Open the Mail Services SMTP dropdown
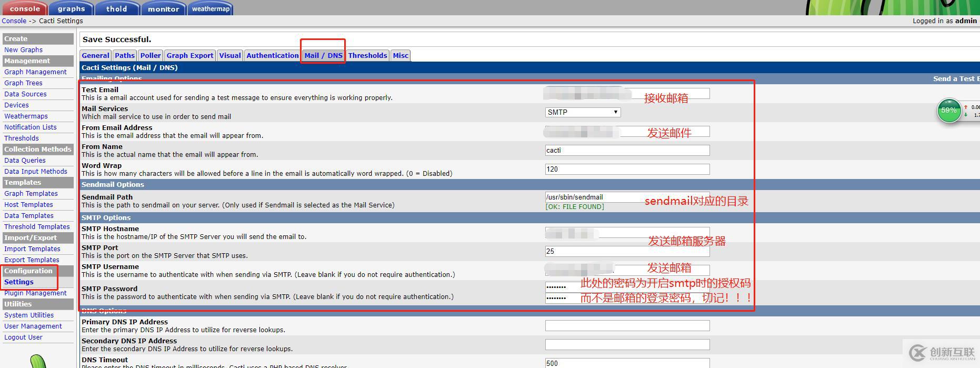The image size is (980, 368). (x=583, y=112)
